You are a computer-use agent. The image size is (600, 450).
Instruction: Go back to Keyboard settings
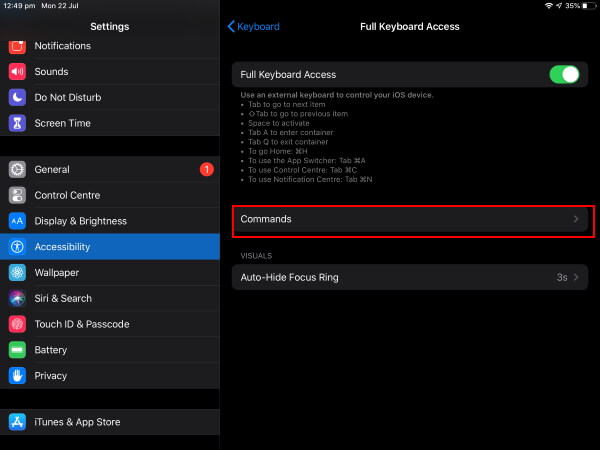pyautogui.click(x=253, y=26)
